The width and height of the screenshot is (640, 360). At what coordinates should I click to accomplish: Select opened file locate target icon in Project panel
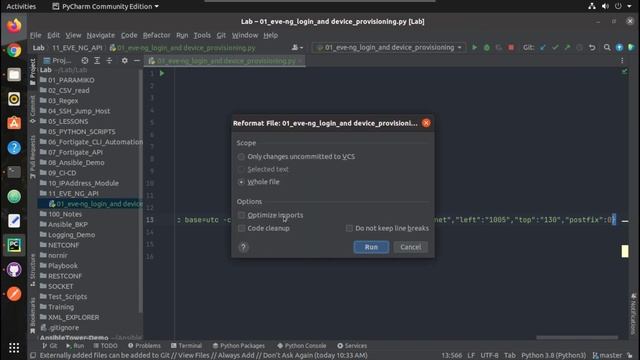pyautogui.click(x=84, y=60)
